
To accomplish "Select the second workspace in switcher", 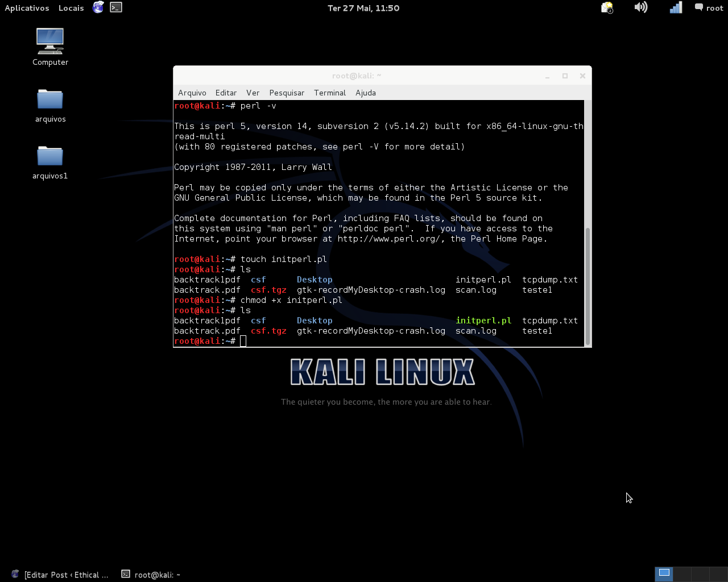I will pos(682,574).
